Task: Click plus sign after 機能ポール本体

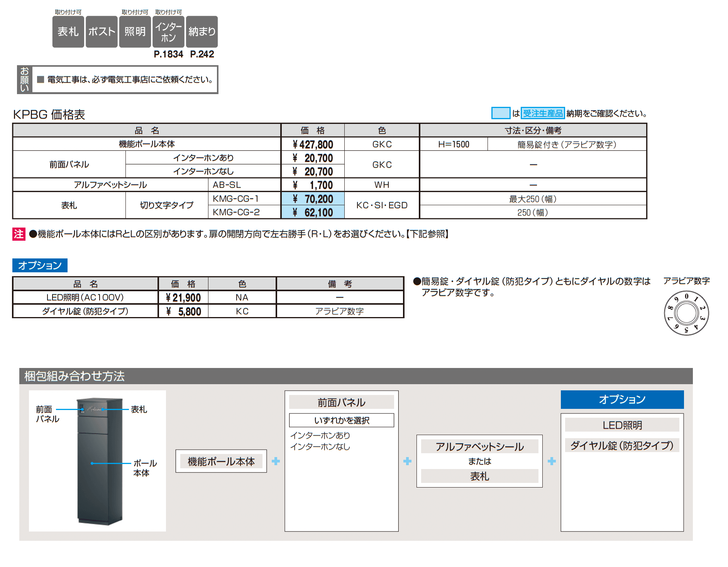Action: click(x=276, y=461)
